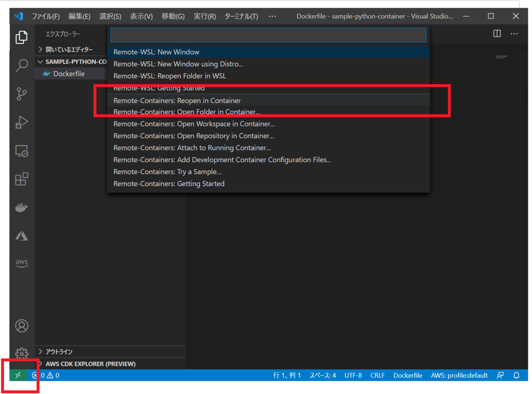The image size is (532, 394).
Task: Expand the アウトライン section
Action: (x=110, y=352)
